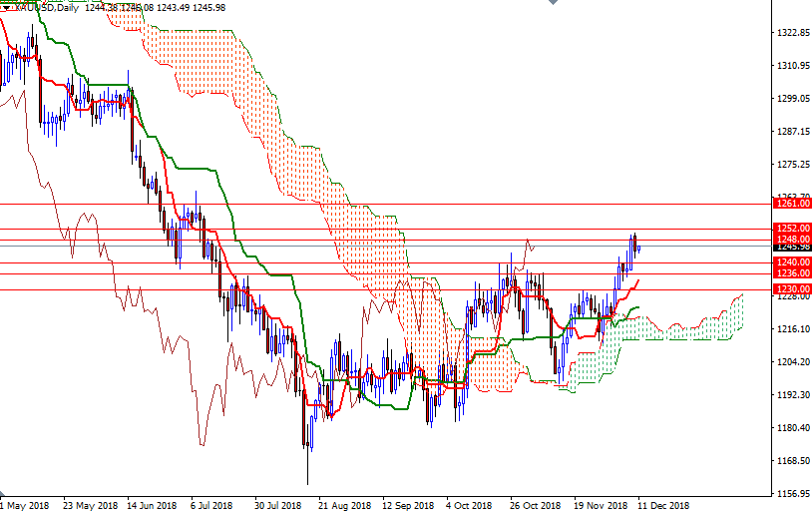
Task: Click the 1204.20 price scale value
Action: [x=792, y=362]
